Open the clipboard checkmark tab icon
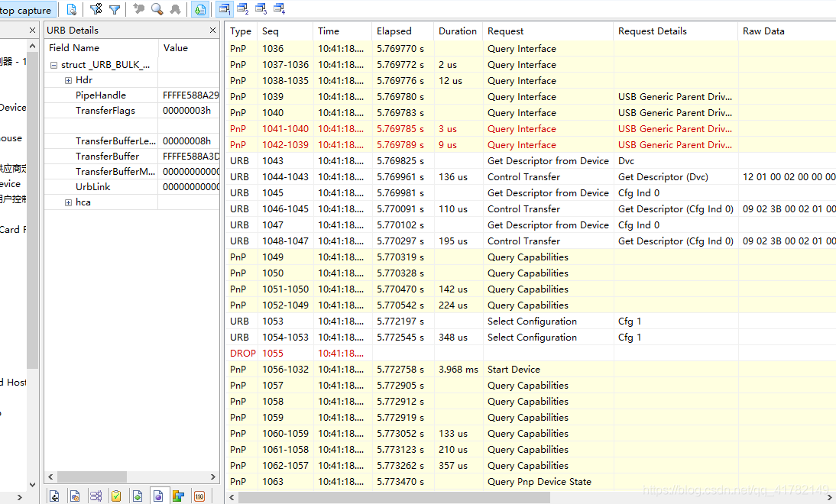 pyautogui.click(x=116, y=496)
